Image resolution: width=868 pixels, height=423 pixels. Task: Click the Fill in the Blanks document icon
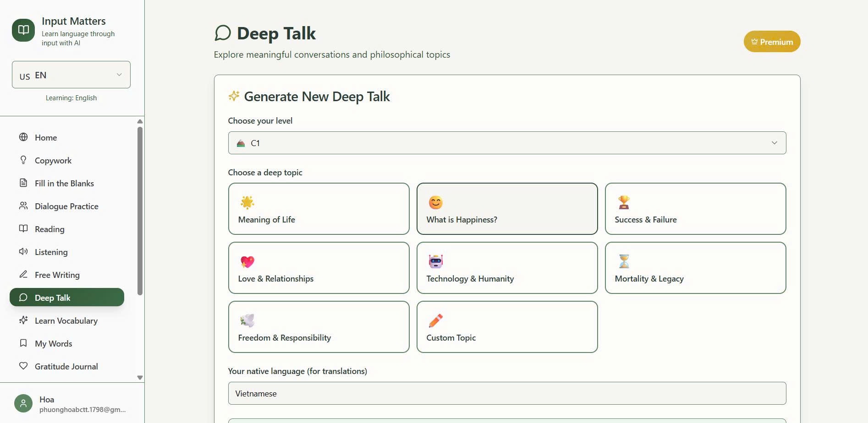click(x=23, y=183)
